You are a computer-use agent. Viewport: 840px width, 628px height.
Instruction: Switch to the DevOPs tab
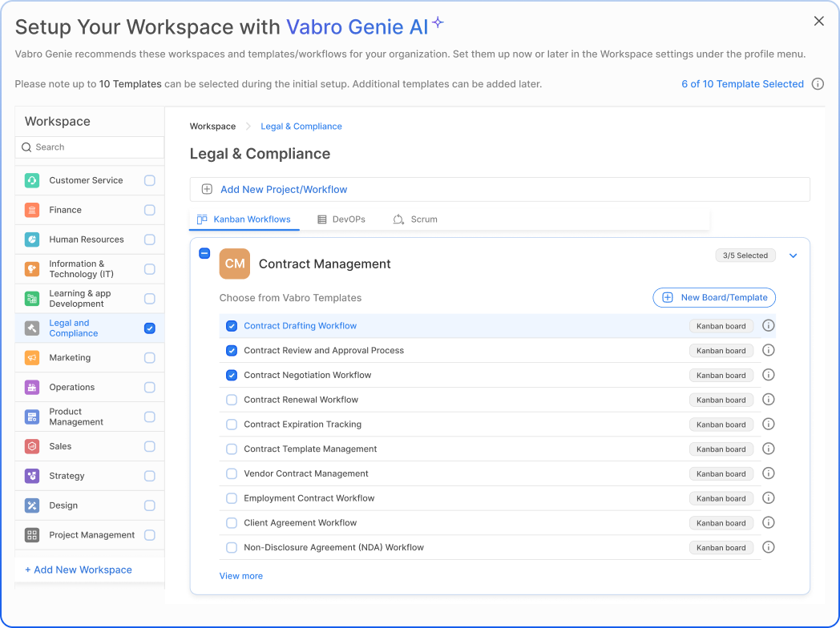pyautogui.click(x=341, y=219)
